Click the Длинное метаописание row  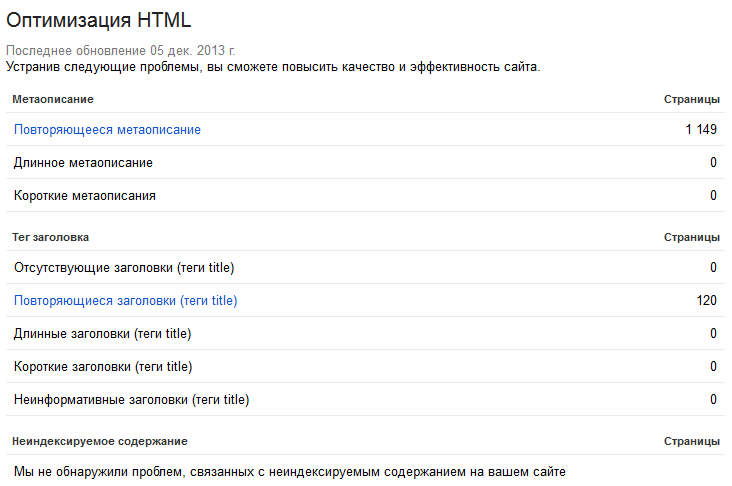coord(365,162)
